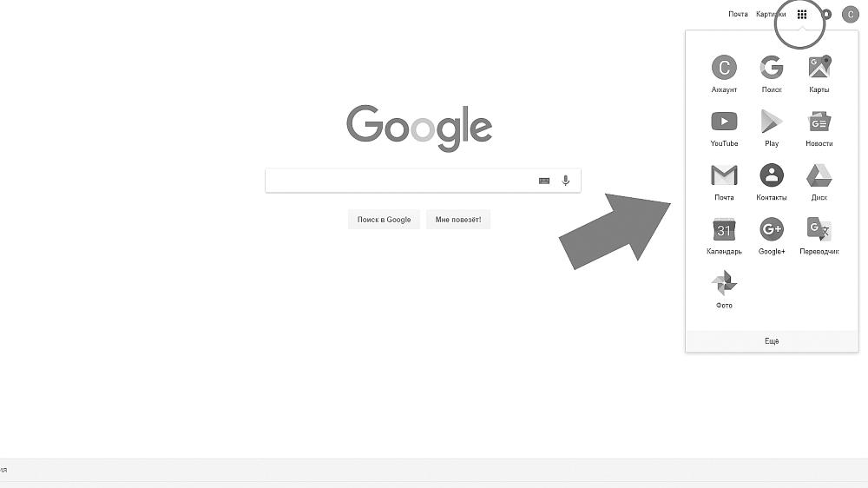The height and width of the screenshot is (488, 868).
Task: Focus the Google search input field
Action: tap(399, 181)
